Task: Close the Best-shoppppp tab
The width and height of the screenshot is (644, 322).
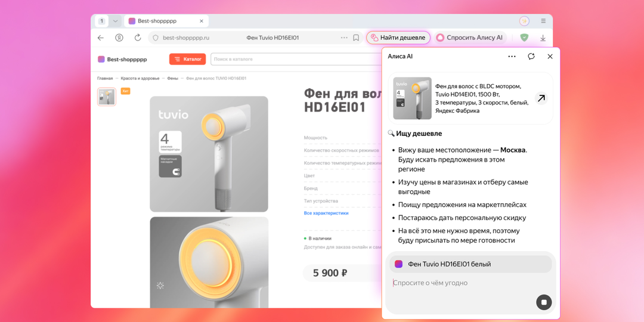Action: point(202,21)
